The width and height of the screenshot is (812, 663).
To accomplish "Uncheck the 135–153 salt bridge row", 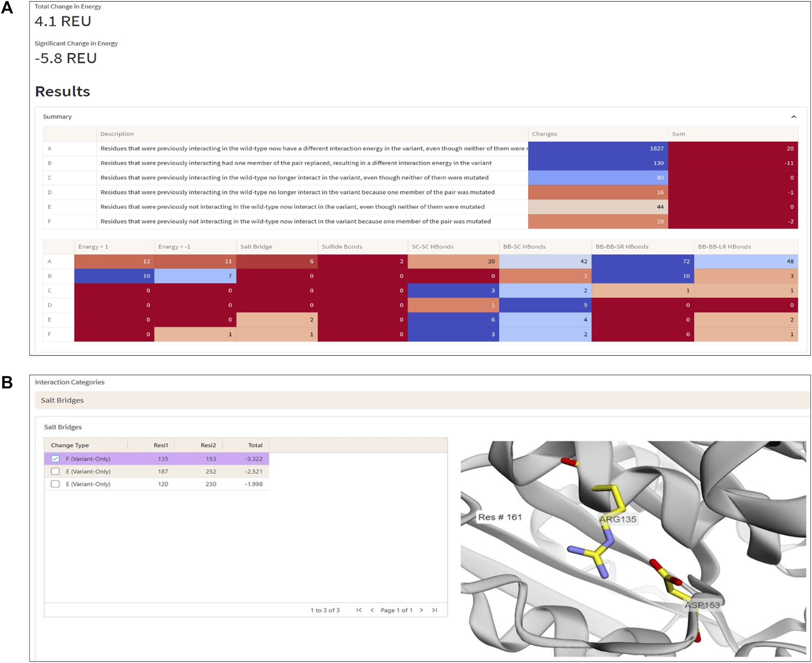I will [55, 459].
